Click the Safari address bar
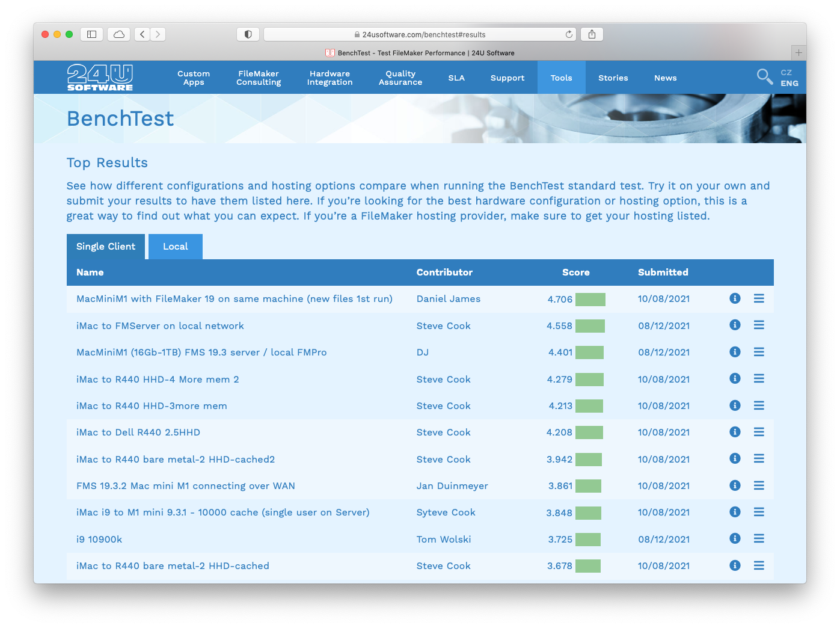The width and height of the screenshot is (840, 628). coord(420,34)
